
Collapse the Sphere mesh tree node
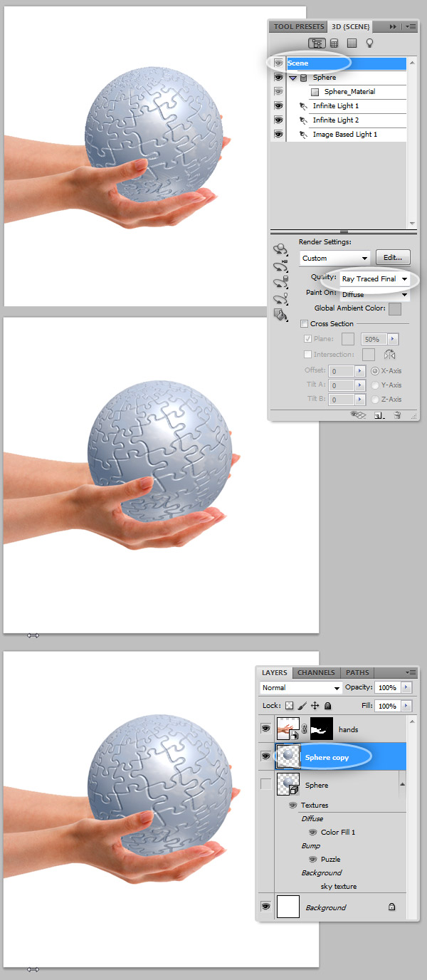tap(293, 78)
